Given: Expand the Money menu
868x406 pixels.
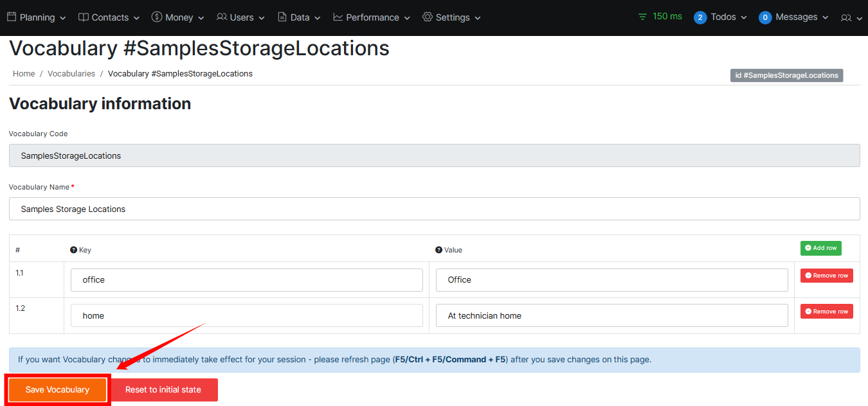Looking at the screenshot, I should click(x=177, y=17).
